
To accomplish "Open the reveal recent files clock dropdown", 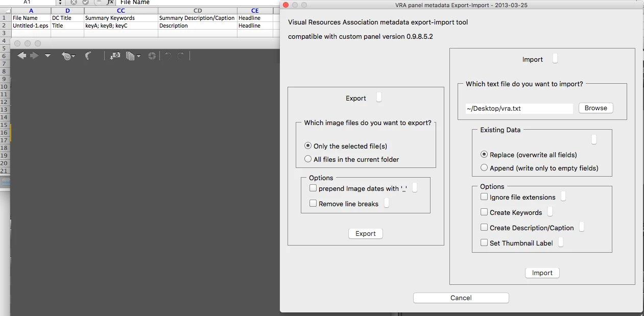I will point(68,56).
